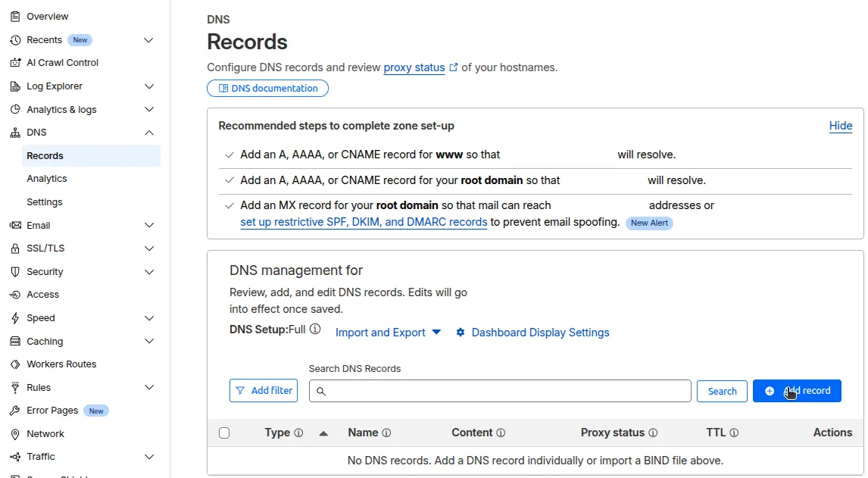The image size is (868, 478).
Task: Collapse the DNS sidebar section
Action: click(x=148, y=133)
